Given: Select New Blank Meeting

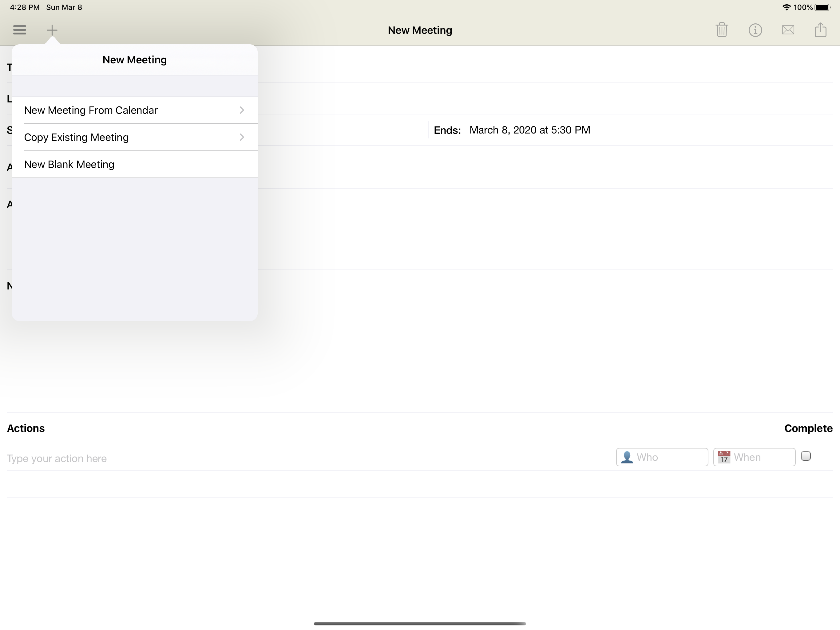Looking at the screenshot, I should (69, 164).
